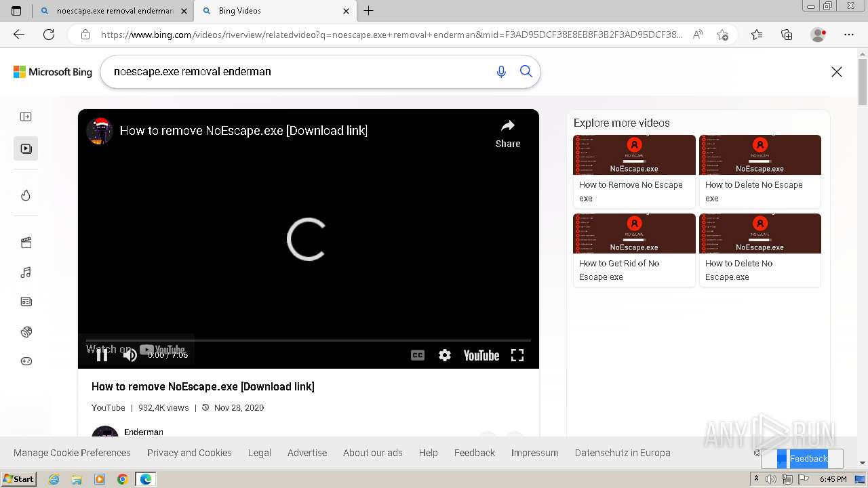The height and width of the screenshot is (488, 868).
Task: Share the video with the Share arrow
Action: pyautogui.click(x=508, y=134)
